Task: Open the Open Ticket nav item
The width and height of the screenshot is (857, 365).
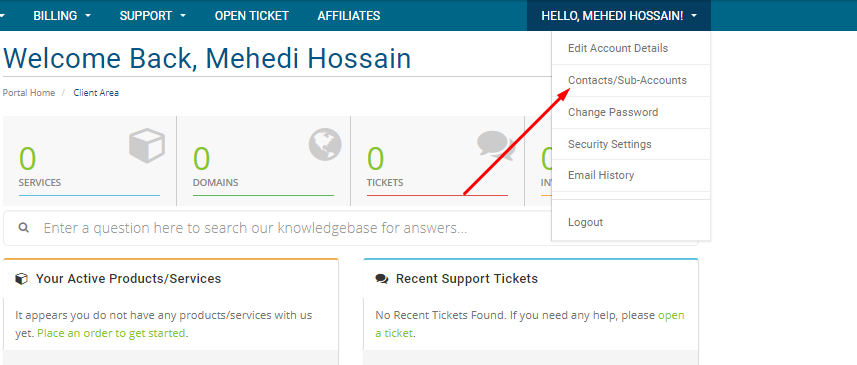Action: point(251,16)
